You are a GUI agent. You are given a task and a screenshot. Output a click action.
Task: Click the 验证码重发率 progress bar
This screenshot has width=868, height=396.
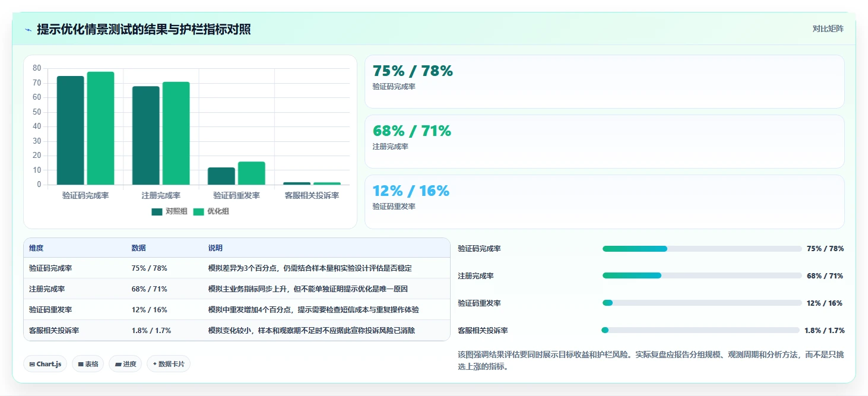point(702,303)
